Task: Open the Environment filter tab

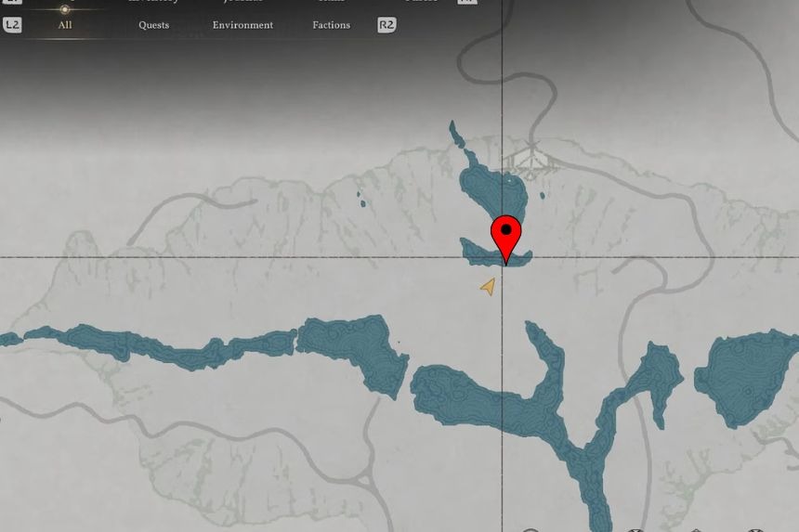Action: pyautogui.click(x=242, y=25)
